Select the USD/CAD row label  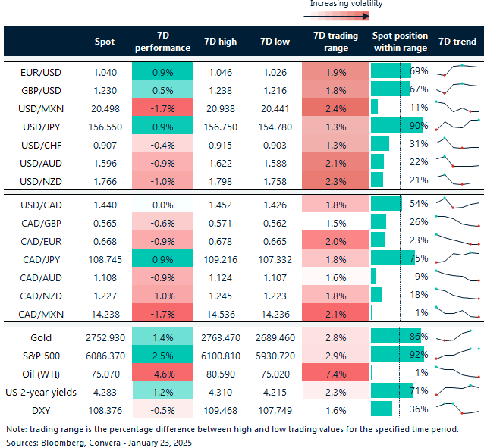(x=41, y=205)
